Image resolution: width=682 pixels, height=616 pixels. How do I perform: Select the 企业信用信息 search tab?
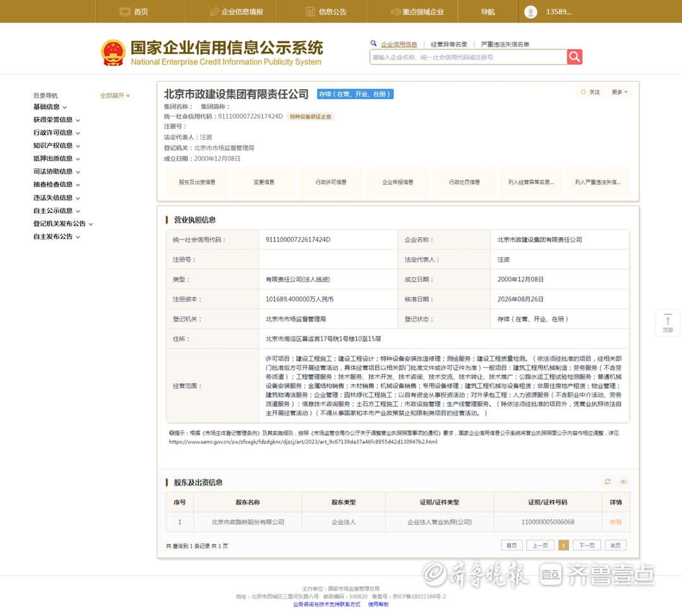click(x=399, y=44)
